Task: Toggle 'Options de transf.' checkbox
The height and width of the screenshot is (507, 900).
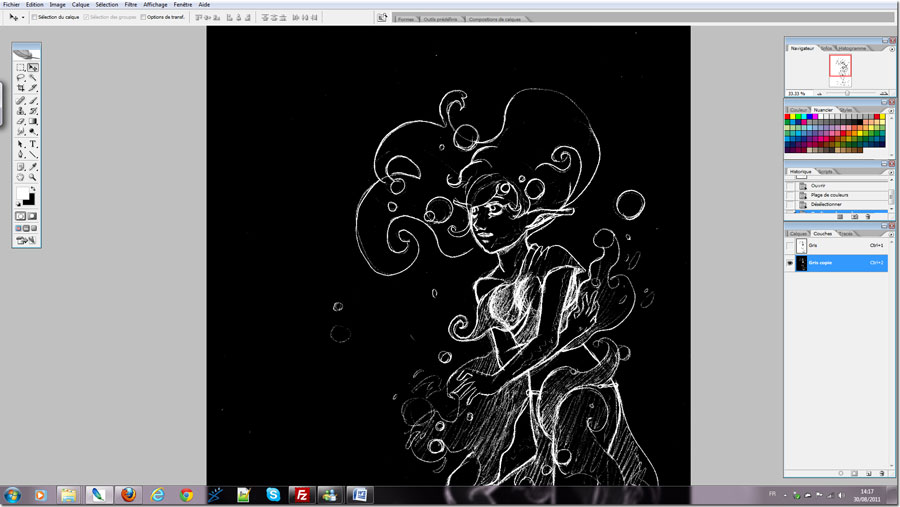Action: [143, 17]
